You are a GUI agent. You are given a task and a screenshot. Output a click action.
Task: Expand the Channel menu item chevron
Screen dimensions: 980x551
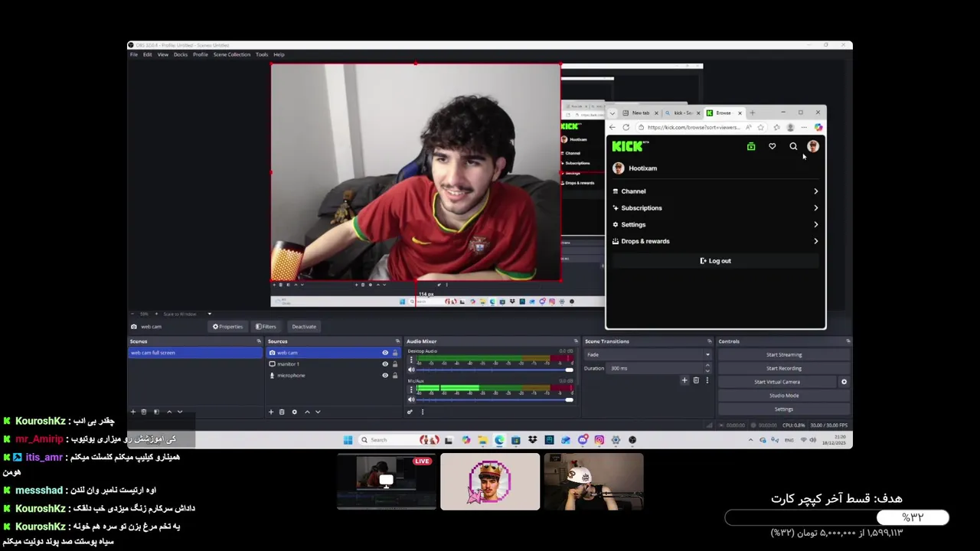(x=815, y=191)
